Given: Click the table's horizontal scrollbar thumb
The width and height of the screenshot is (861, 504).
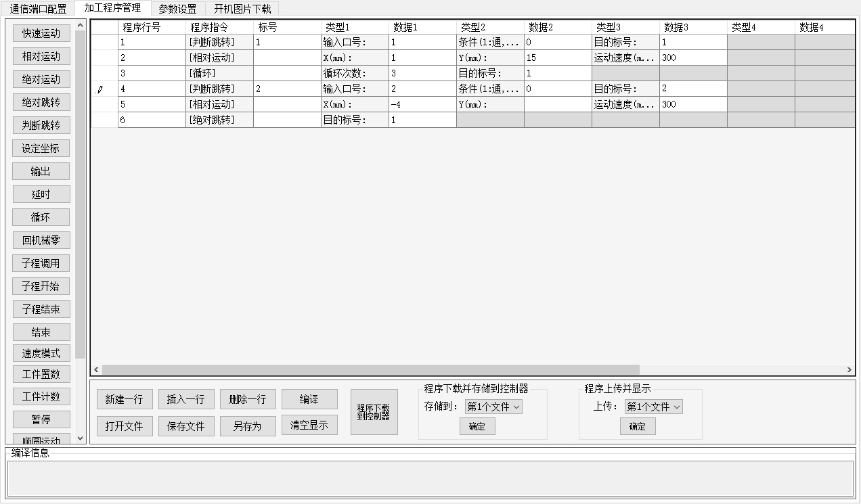Looking at the screenshot, I should (x=370, y=370).
